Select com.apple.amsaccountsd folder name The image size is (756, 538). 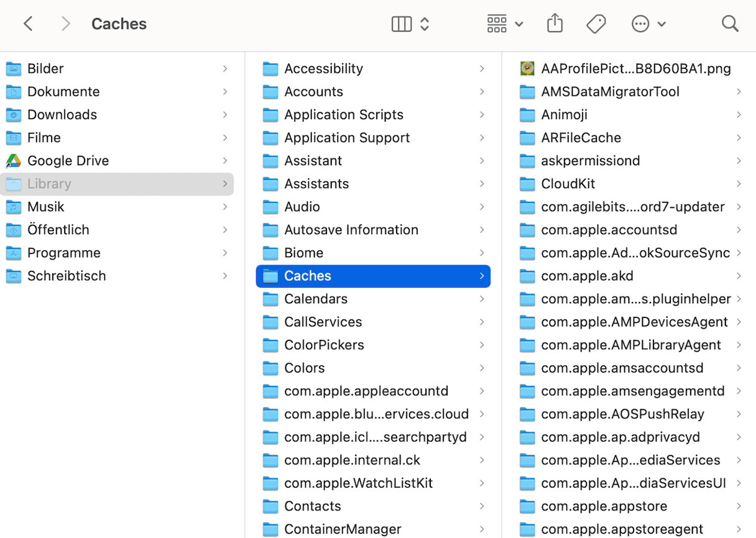622,368
